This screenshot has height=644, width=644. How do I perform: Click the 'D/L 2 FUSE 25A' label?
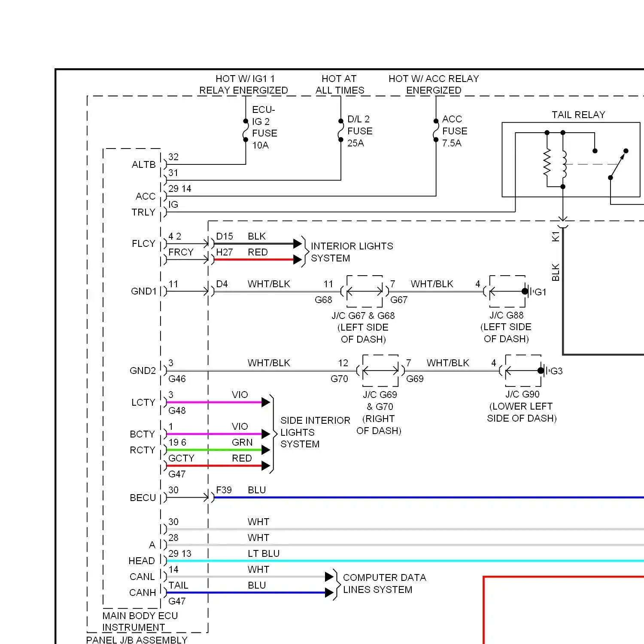pos(360,131)
